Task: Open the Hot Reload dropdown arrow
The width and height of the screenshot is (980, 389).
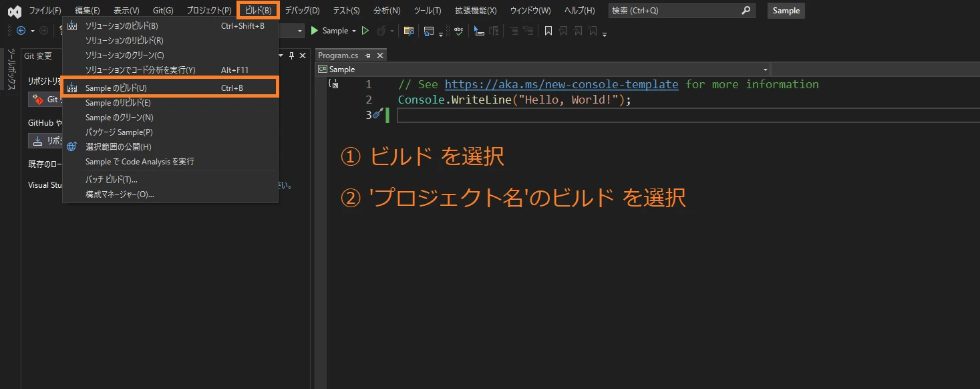Action: [392, 31]
